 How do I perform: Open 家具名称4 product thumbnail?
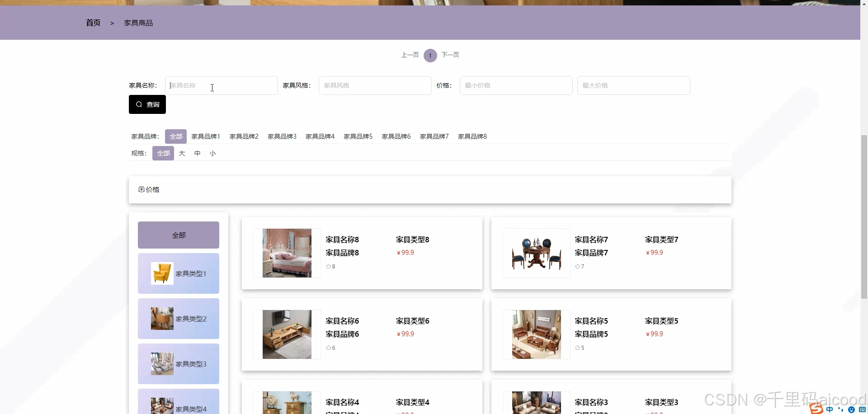[287, 403]
